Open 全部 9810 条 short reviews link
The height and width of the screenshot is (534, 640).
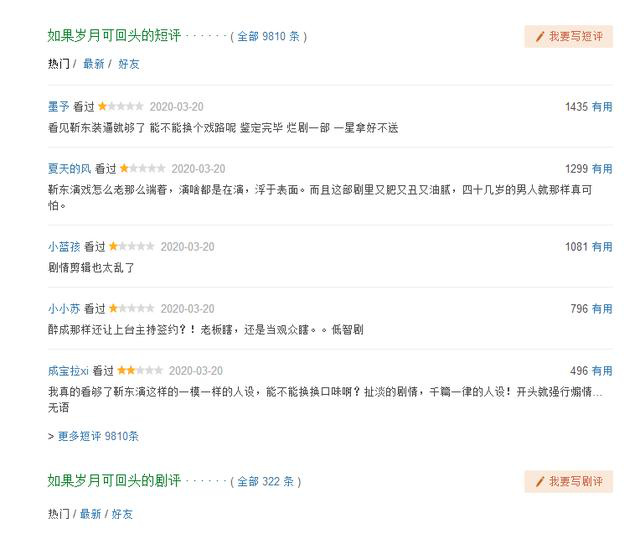pyautogui.click(x=269, y=36)
